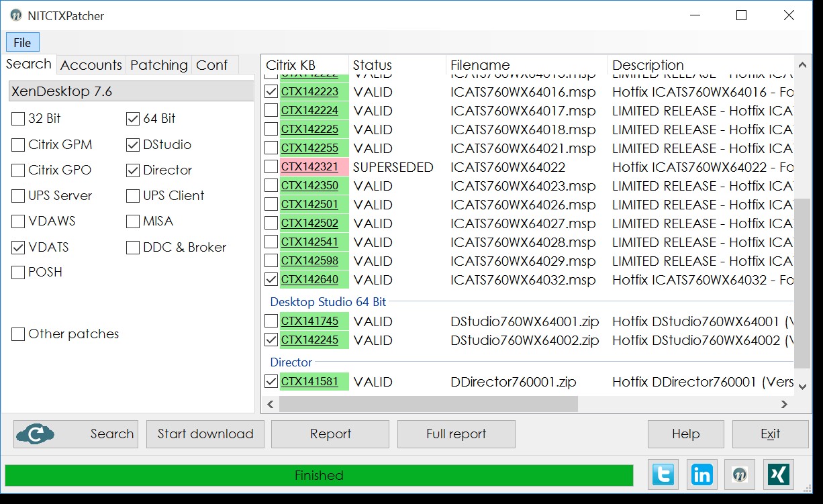Screen dimensions: 823x504
Task: Uncheck the CTX142640 row checkbox
Action: pyautogui.click(x=271, y=280)
